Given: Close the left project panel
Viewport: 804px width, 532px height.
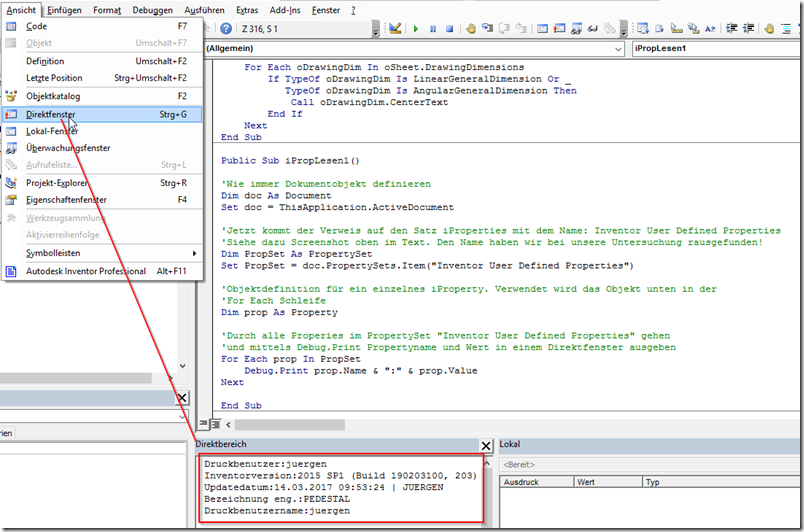Looking at the screenshot, I should pyautogui.click(x=182, y=398).
